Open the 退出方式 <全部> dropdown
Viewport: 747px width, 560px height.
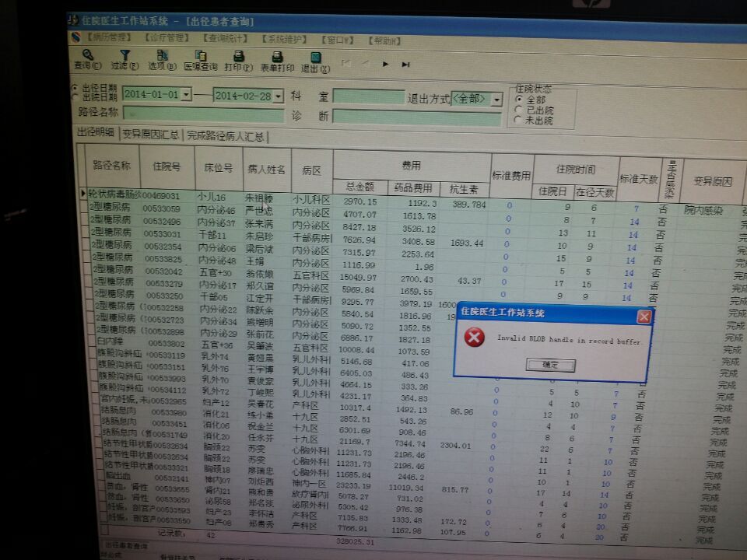[x=497, y=100]
